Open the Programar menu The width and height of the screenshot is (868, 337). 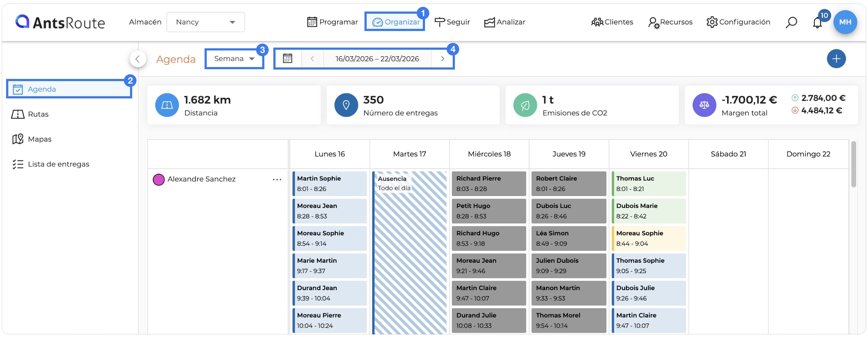[332, 22]
